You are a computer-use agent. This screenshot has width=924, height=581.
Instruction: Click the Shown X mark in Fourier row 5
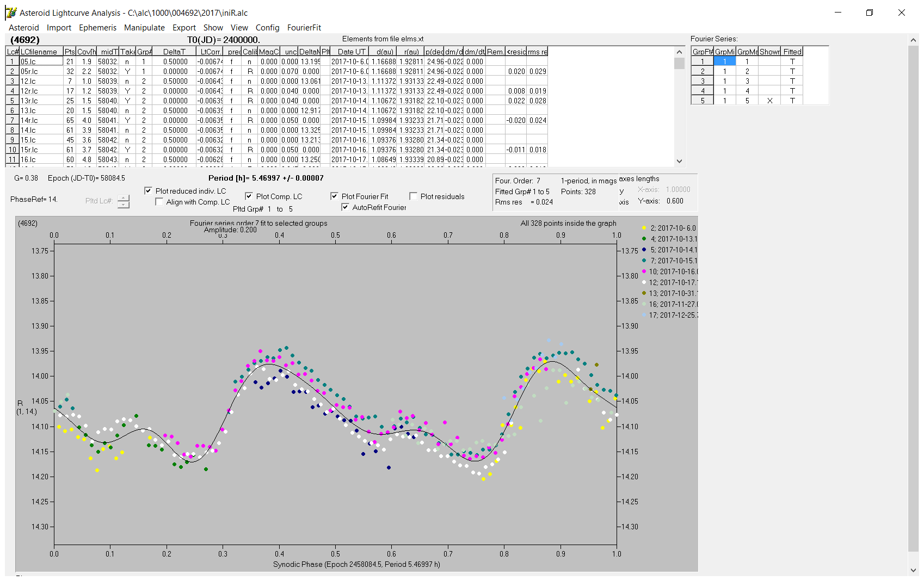[x=769, y=101]
